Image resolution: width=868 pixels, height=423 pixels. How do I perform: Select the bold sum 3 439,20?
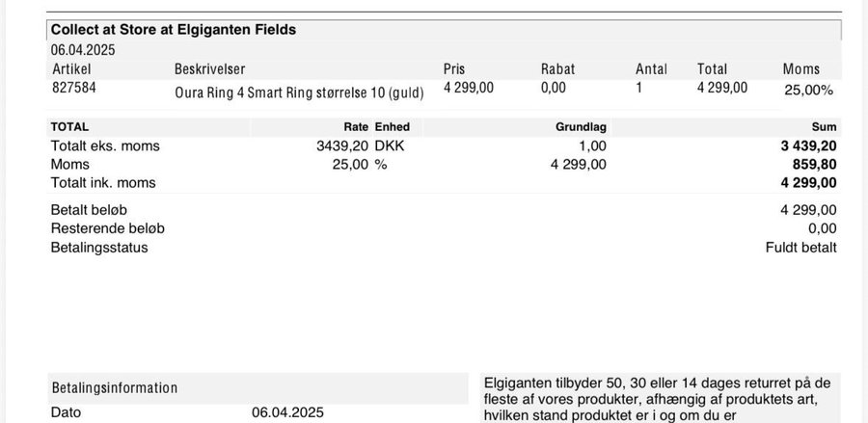[807, 146]
